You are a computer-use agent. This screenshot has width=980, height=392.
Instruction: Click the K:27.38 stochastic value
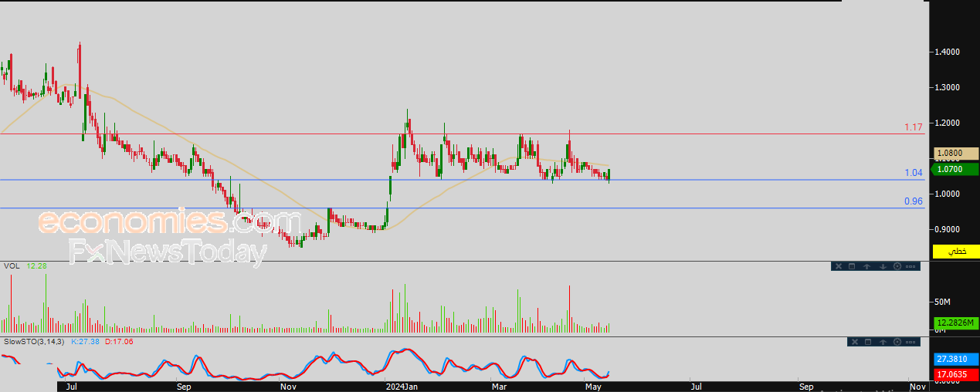click(x=86, y=341)
